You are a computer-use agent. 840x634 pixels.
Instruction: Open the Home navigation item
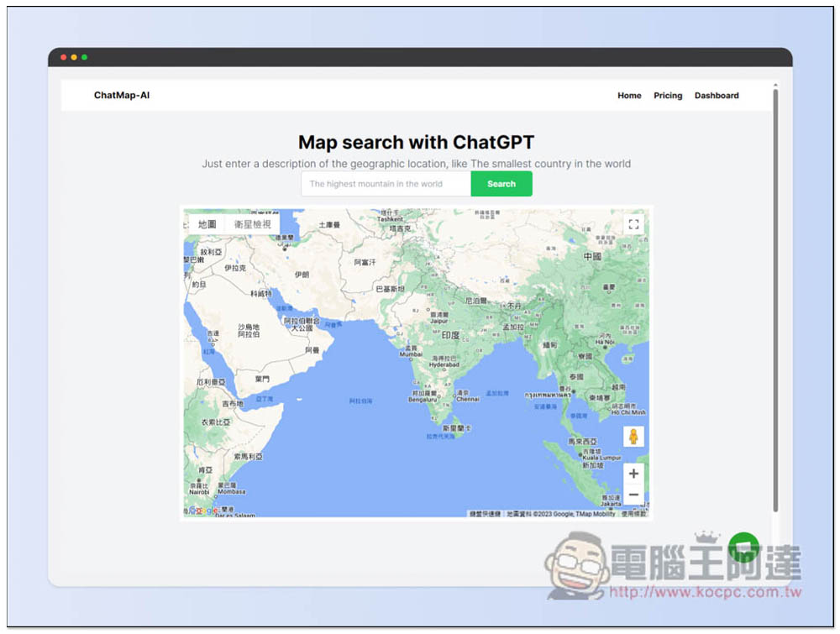click(x=629, y=96)
